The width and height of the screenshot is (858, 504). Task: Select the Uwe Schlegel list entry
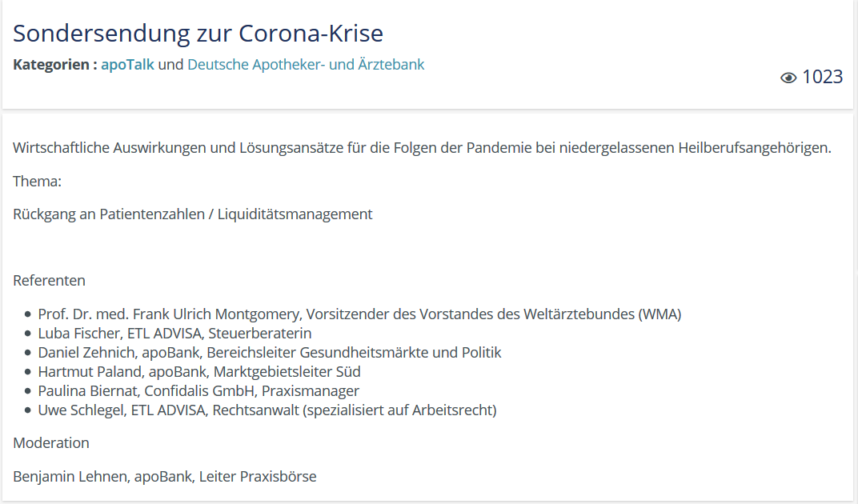(x=267, y=410)
